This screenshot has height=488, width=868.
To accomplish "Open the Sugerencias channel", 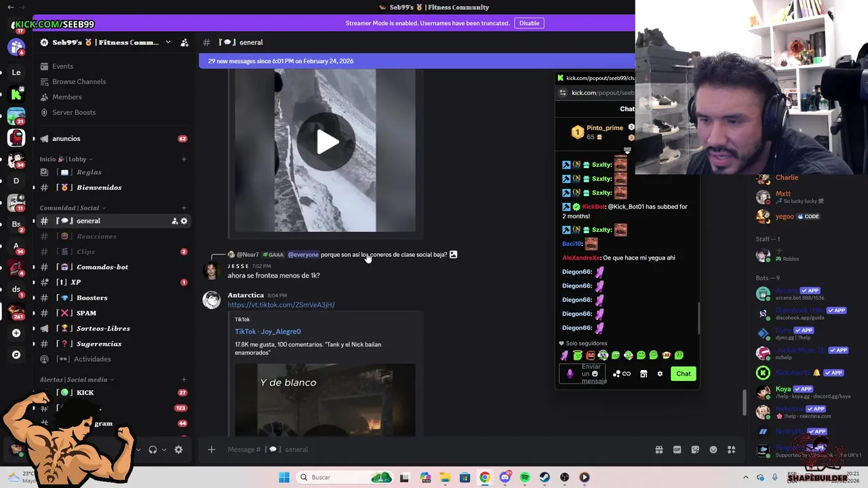I will click(99, 344).
